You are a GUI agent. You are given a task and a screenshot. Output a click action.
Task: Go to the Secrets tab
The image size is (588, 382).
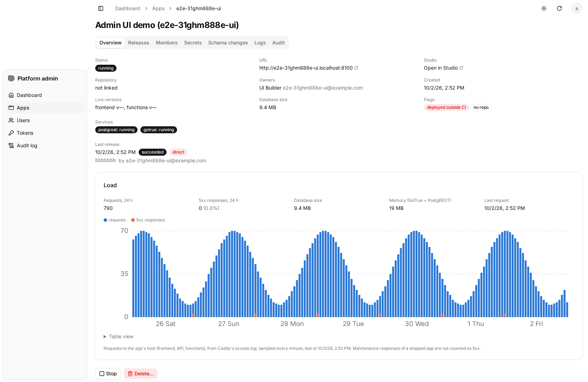(x=193, y=43)
